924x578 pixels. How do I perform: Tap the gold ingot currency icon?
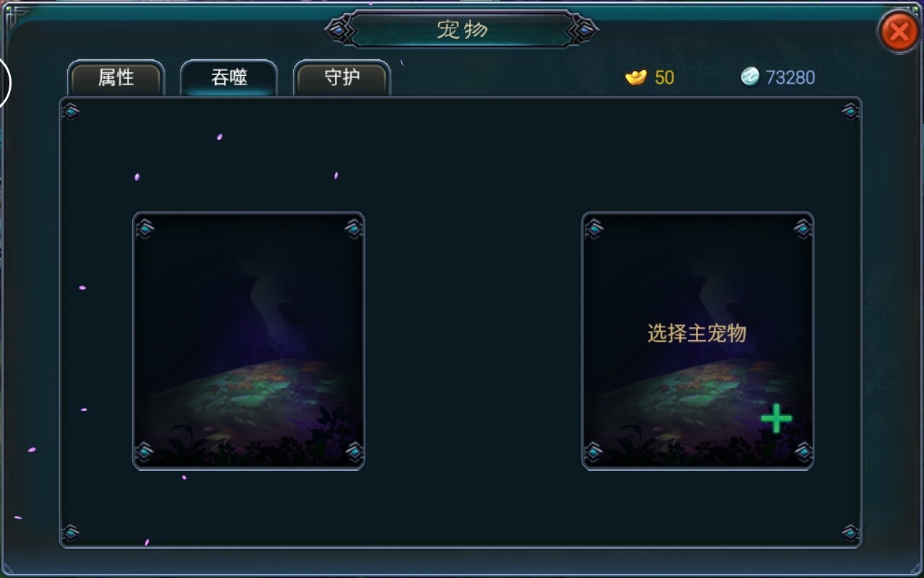pos(636,77)
